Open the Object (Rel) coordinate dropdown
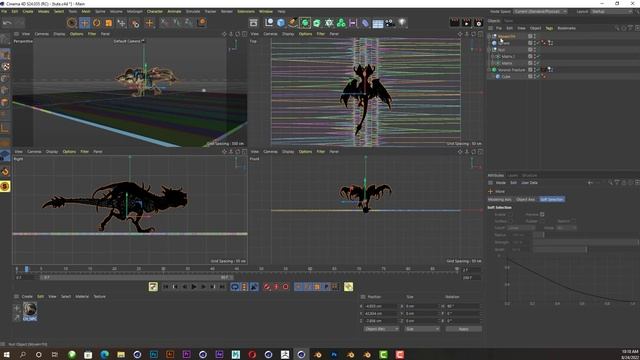This screenshot has height=360, width=640. click(x=381, y=329)
